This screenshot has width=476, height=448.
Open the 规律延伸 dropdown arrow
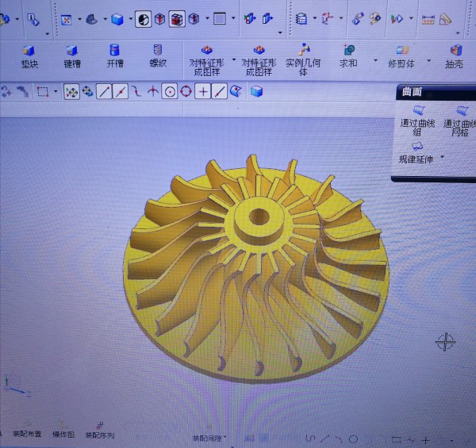tap(443, 157)
